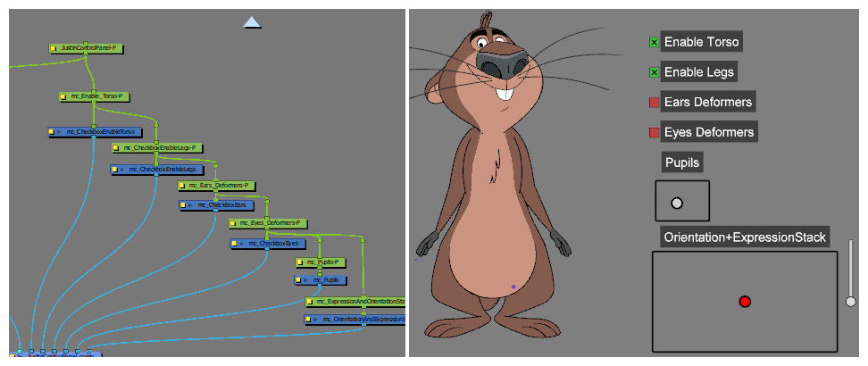Click the Eyes Deformers label

click(709, 132)
